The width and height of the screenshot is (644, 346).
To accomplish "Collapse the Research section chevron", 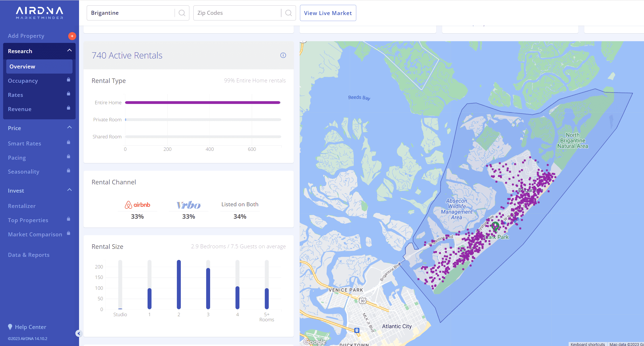I will click(x=69, y=51).
